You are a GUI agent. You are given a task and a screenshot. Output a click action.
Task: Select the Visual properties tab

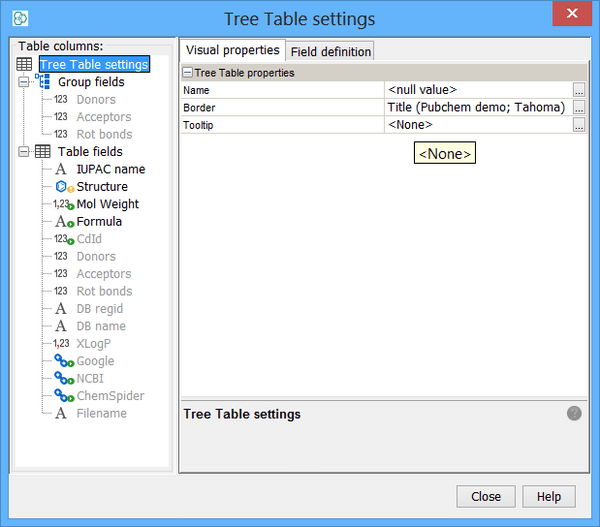[233, 51]
